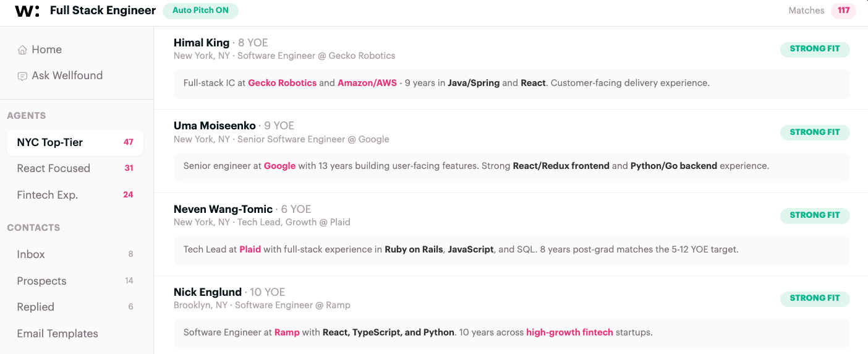
Task: Click the highlighted Plaid link in the summary
Action: [250, 249]
